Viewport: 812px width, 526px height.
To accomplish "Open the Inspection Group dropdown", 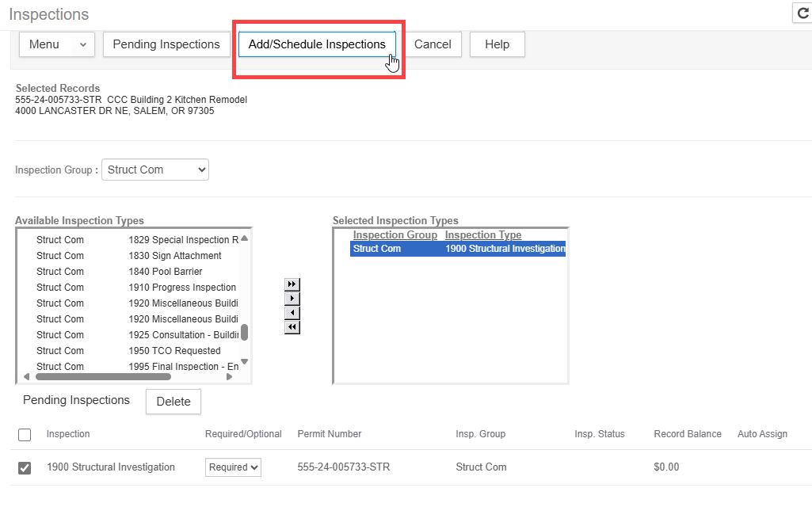I will pyautogui.click(x=155, y=170).
